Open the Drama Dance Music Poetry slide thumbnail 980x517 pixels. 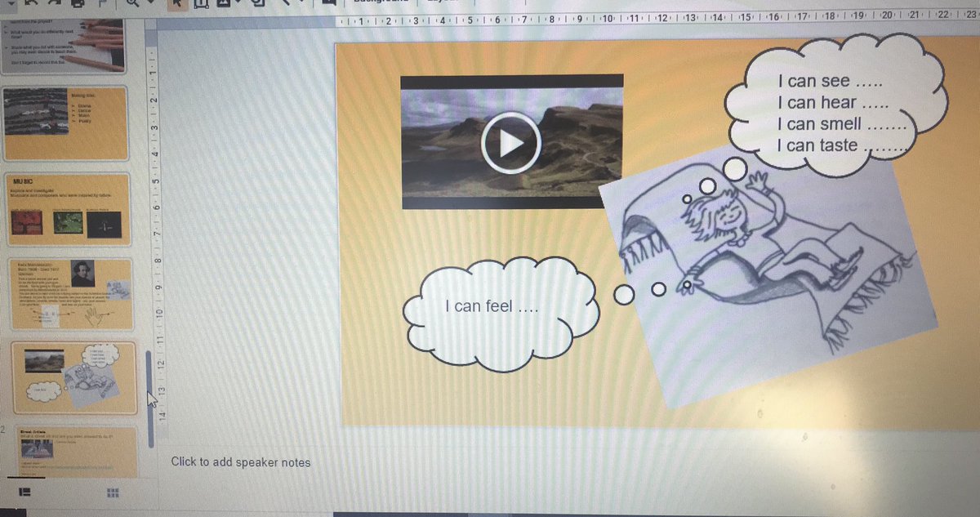[x=65, y=123]
